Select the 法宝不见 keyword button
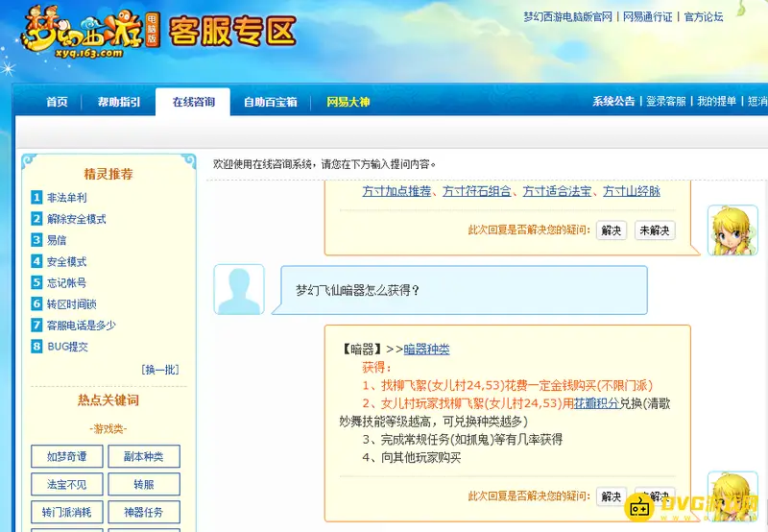768x532 pixels. click(x=67, y=485)
